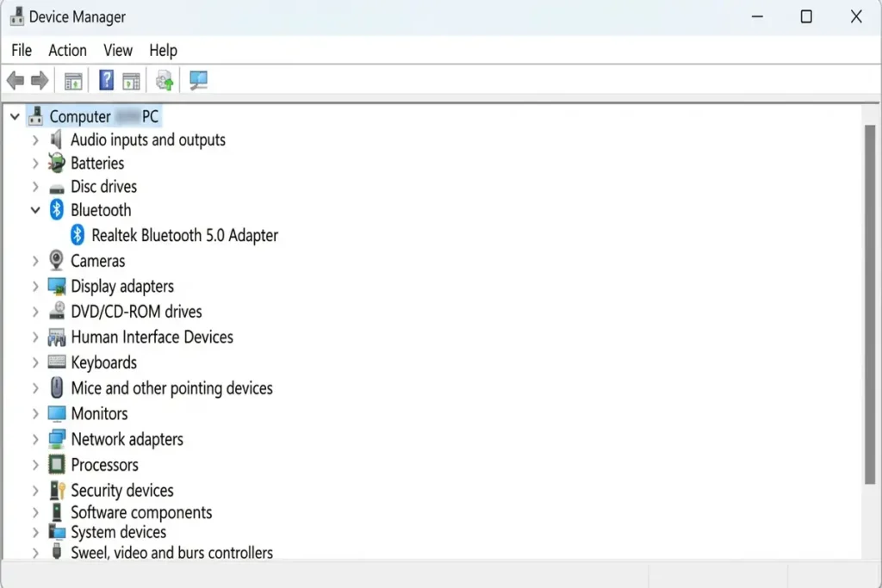Select the Processors label

[x=104, y=465]
